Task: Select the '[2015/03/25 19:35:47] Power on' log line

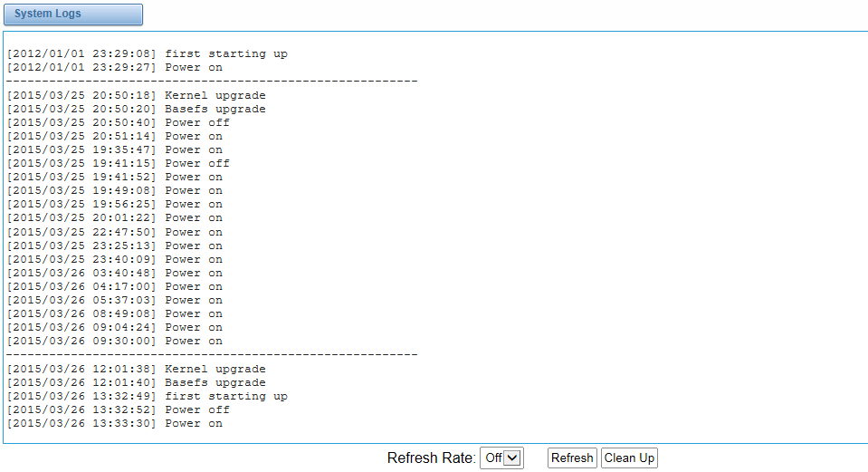Action: pos(115,150)
